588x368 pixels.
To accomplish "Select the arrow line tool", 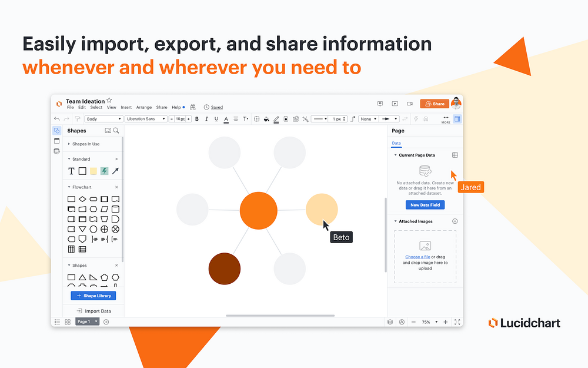I will [115, 171].
